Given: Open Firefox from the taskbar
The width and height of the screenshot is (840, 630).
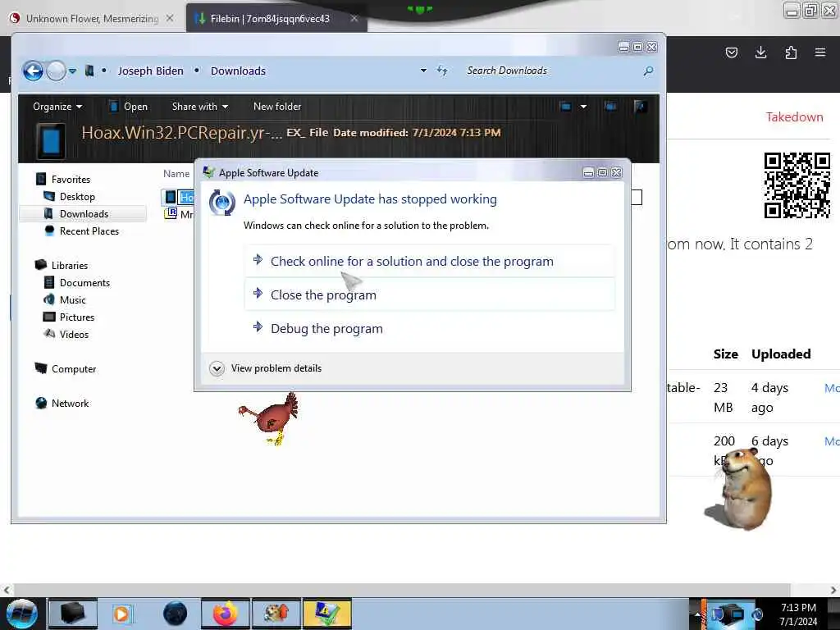Looking at the screenshot, I should pyautogui.click(x=225, y=614).
